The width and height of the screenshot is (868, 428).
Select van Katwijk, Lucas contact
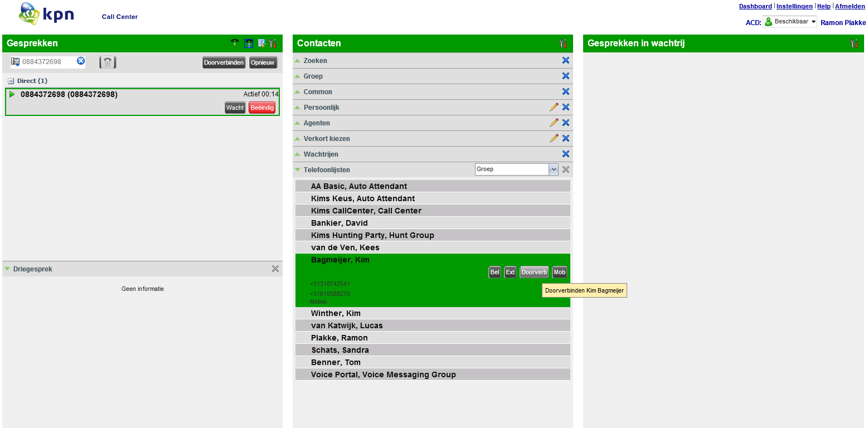[433, 325]
